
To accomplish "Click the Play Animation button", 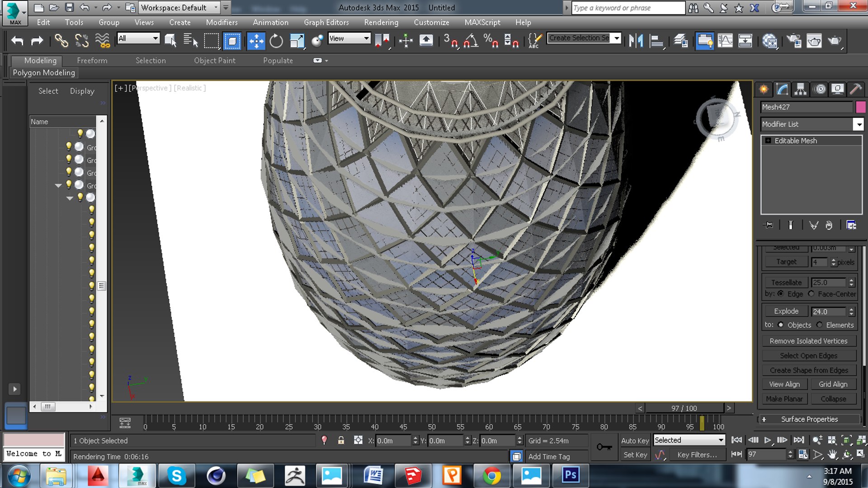I will click(x=767, y=440).
